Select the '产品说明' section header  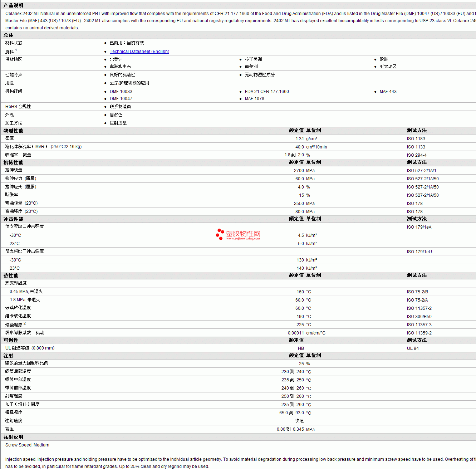[13, 6]
